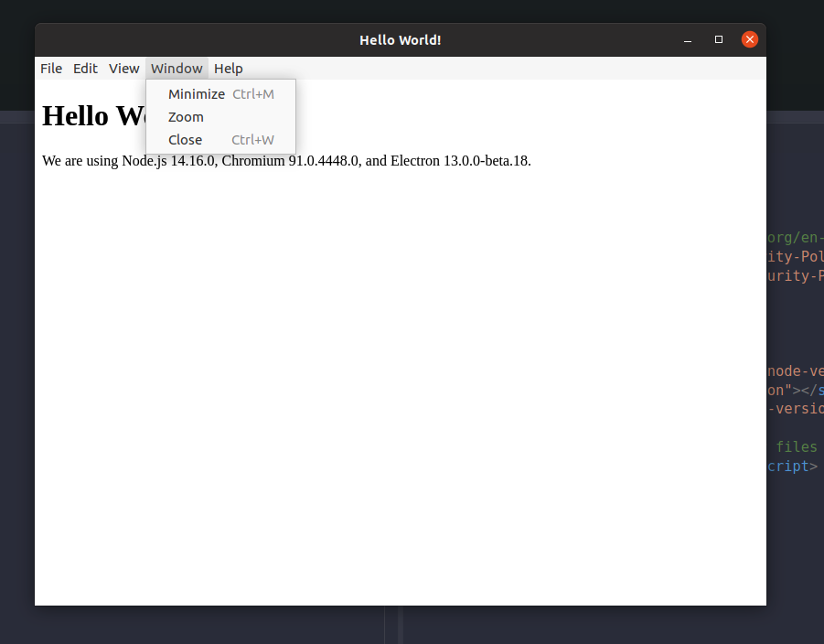
Task: Open the View menu
Action: pyautogui.click(x=123, y=68)
